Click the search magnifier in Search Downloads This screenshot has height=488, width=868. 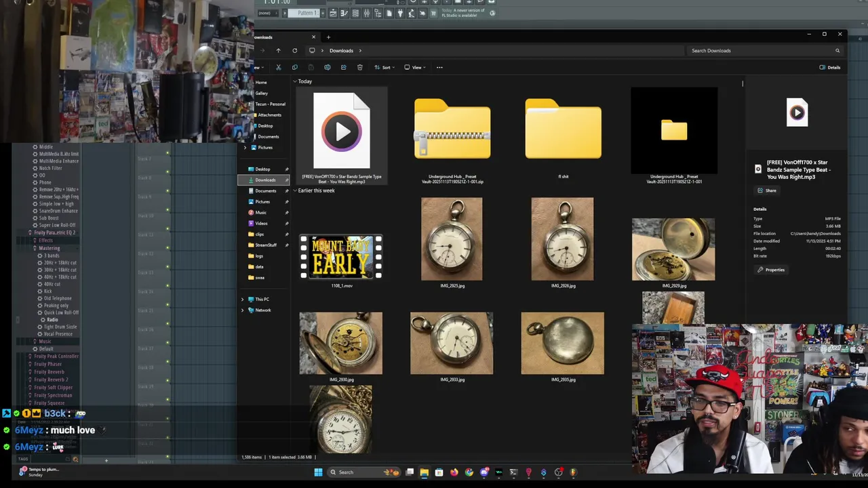coord(837,50)
